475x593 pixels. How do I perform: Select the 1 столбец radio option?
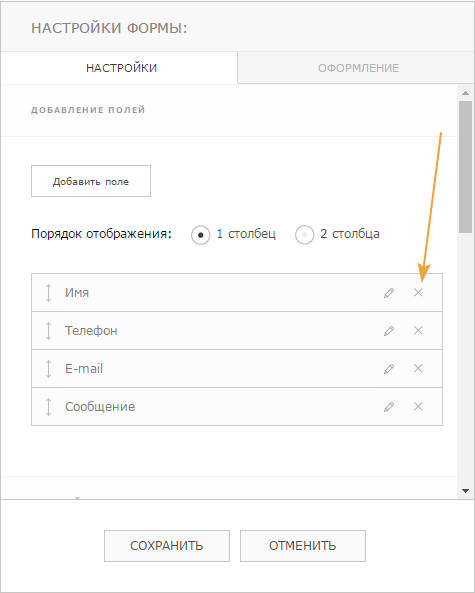coord(200,235)
